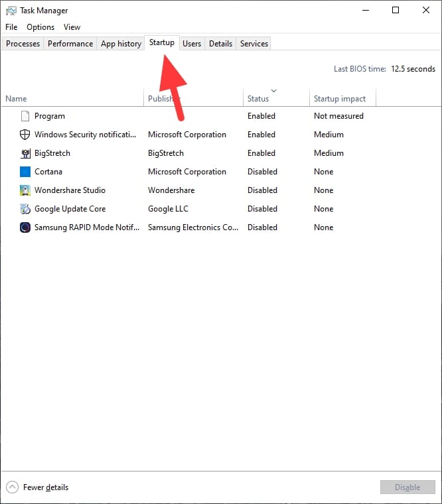Switch to the App history tab
The width and height of the screenshot is (442, 504).
121,43
